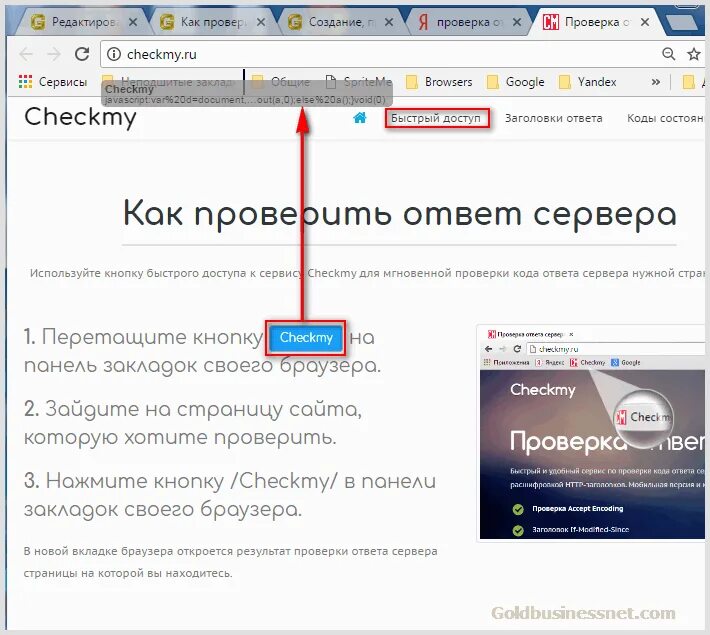Screen dimensions: 710x635
Task: Click the Нажмите кнопку /Checkmy/ step text
Action: tap(230, 495)
